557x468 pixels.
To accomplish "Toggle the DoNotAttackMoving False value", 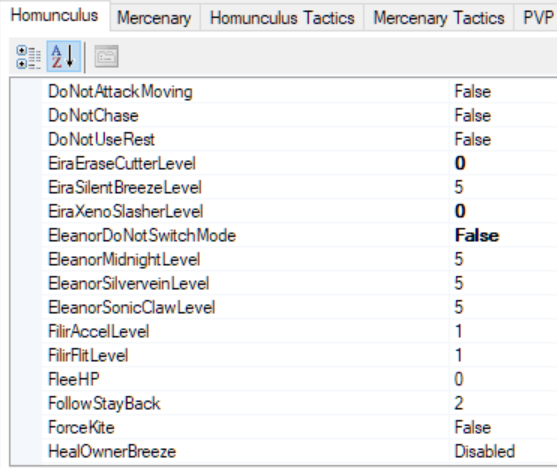I will pyautogui.click(x=503, y=92).
